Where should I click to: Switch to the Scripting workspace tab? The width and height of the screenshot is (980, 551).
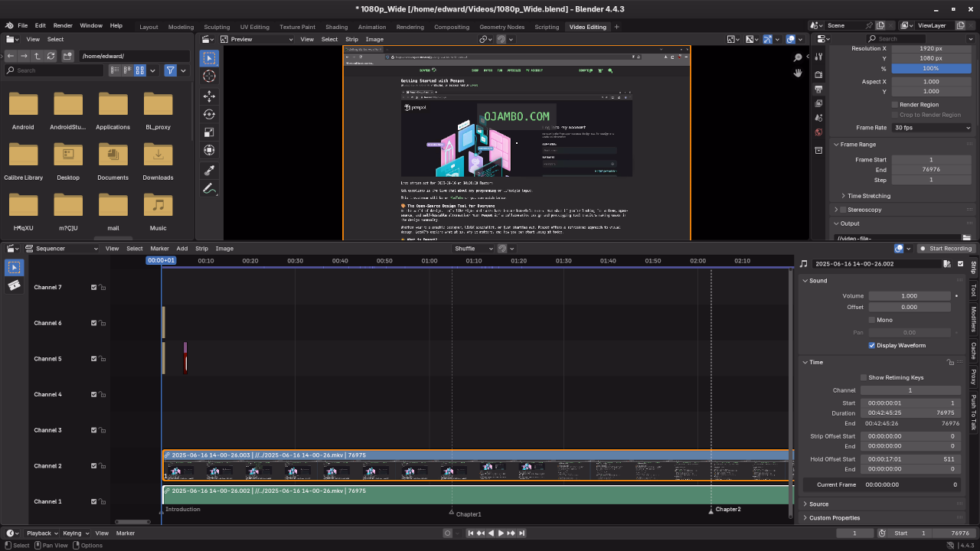tap(547, 27)
